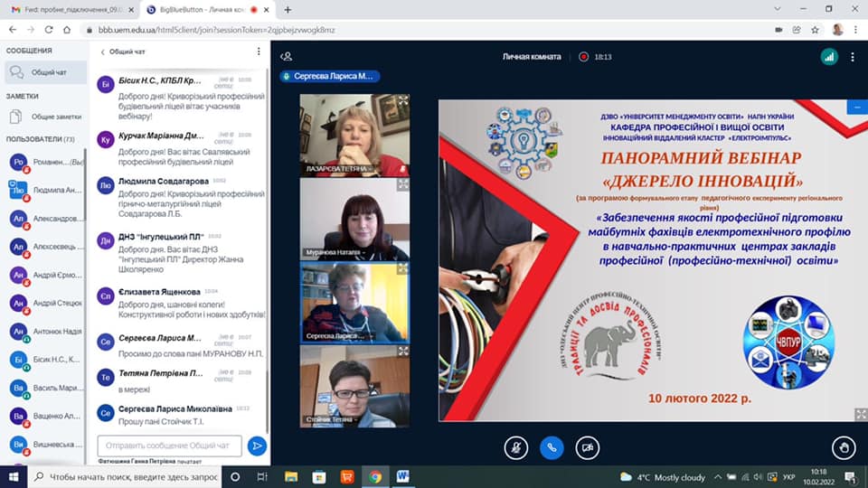The width and height of the screenshot is (868, 488).
Task: Collapse the Общий чат panel with back chevron
Action: (x=102, y=52)
